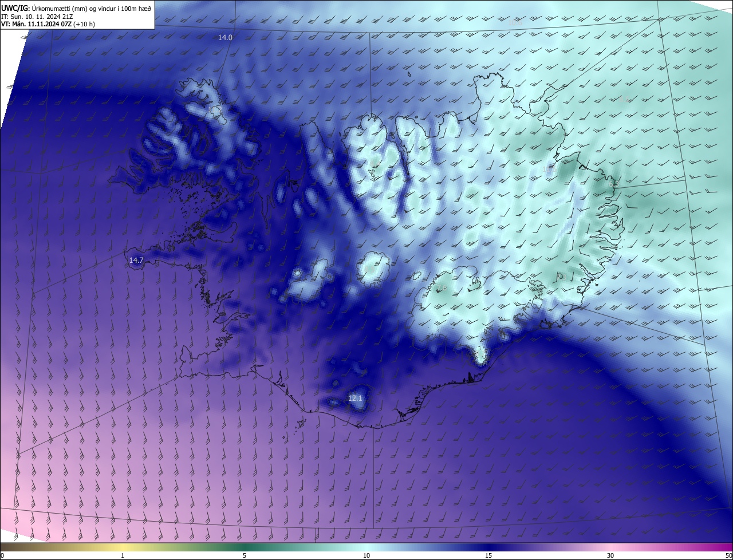
Task: Click the '50' tick on the color scale
Action: (728, 555)
